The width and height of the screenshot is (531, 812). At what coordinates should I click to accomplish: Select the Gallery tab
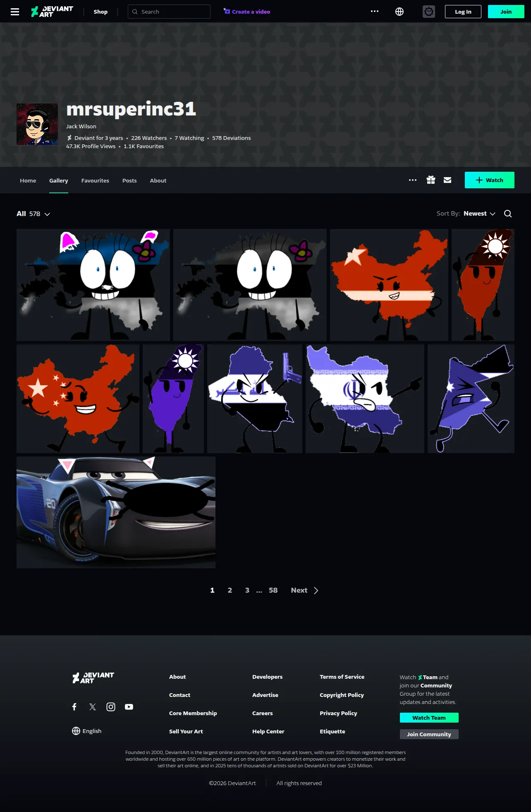(59, 180)
